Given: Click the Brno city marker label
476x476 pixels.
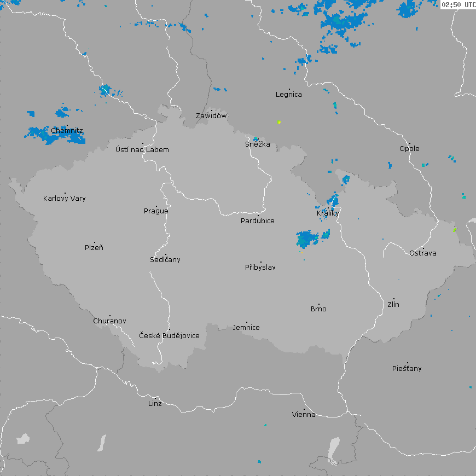Looking at the screenshot, I should pyautogui.click(x=318, y=309).
